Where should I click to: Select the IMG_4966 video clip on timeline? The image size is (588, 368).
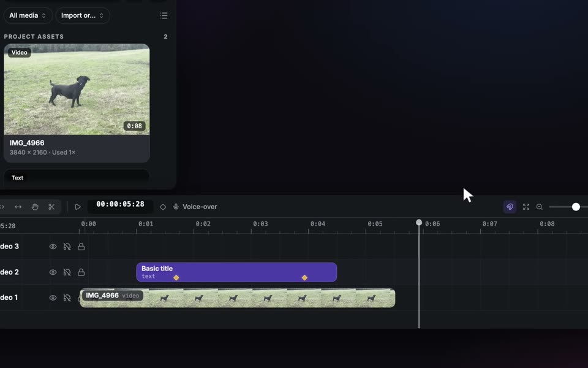pyautogui.click(x=238, y=298)
